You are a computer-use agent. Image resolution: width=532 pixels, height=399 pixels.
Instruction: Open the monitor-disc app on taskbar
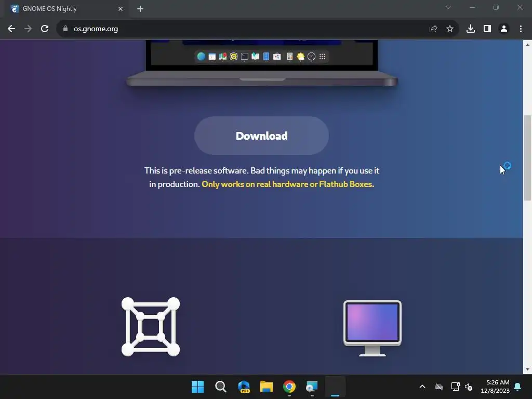(x=312, y=387)
